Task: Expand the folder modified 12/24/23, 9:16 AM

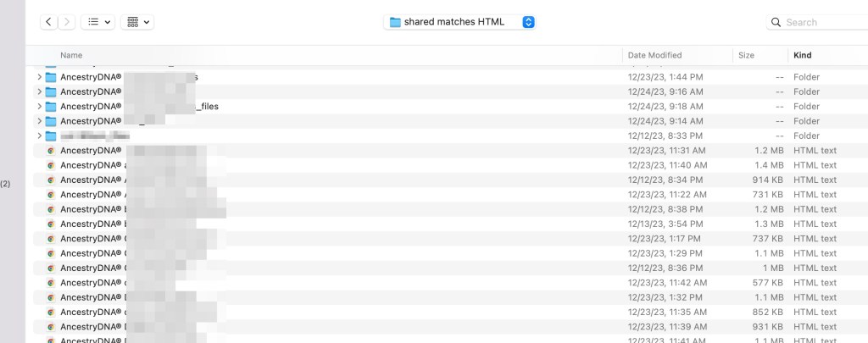Action: 39,91
